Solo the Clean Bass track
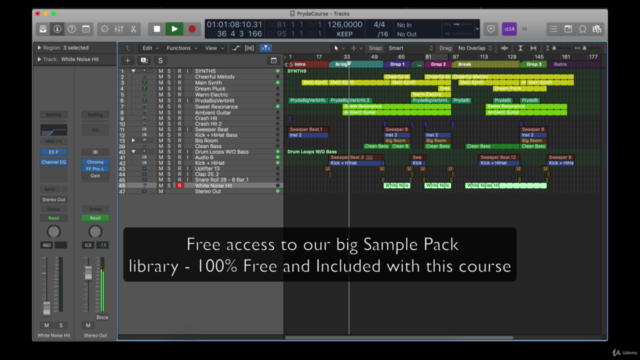Screen dimensions: 640x360 click(169, 146)
